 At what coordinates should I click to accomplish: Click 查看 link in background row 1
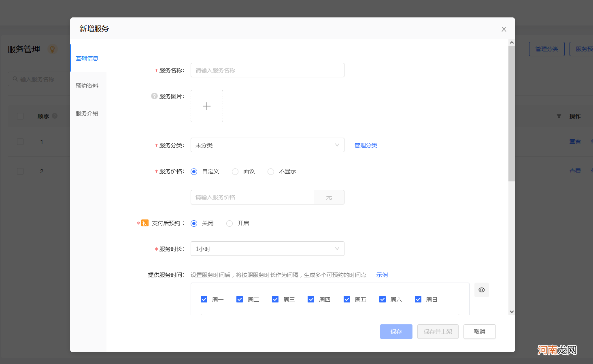[x=575, y=141]
